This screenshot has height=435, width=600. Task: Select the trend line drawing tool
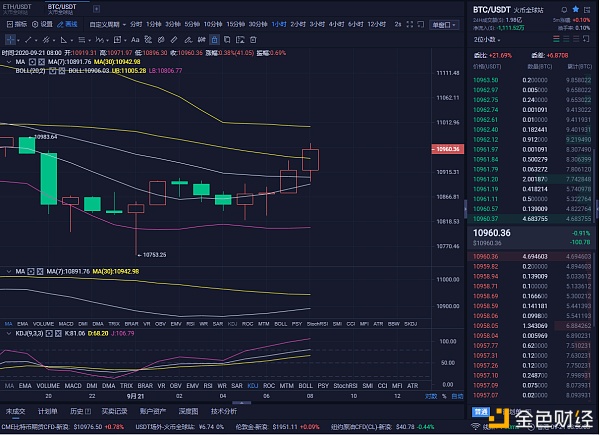point(28,39)
